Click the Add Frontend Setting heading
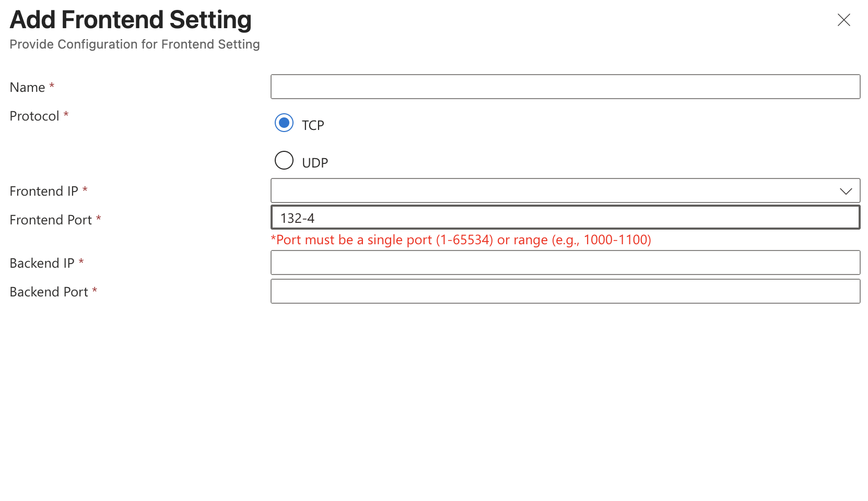This screenshot has height=501, width=868. pos(131,20)
